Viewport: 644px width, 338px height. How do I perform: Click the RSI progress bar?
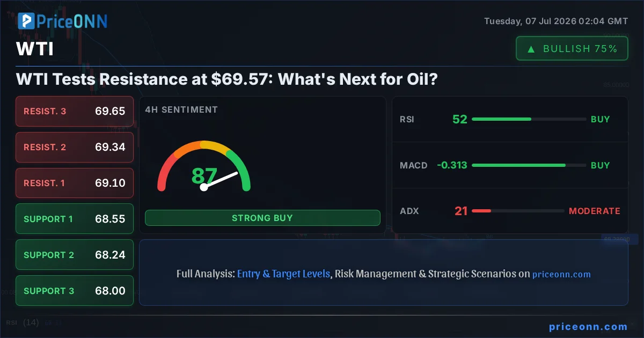(x=529, y=119)
